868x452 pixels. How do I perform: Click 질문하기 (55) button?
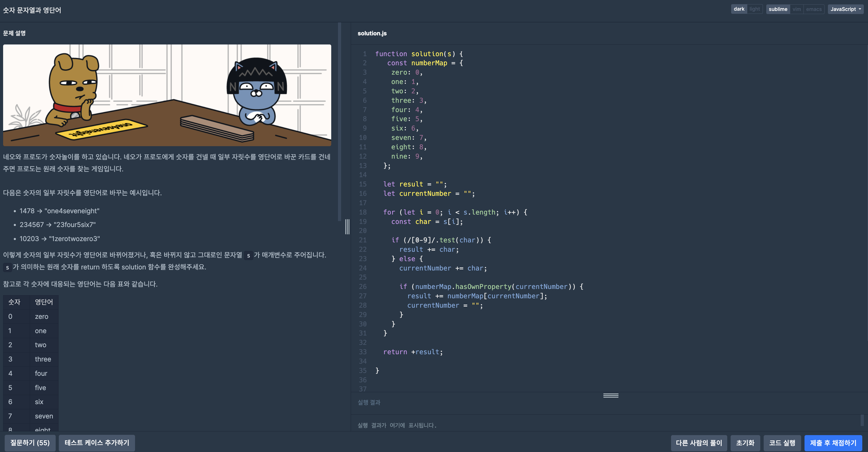coord(30,443)
